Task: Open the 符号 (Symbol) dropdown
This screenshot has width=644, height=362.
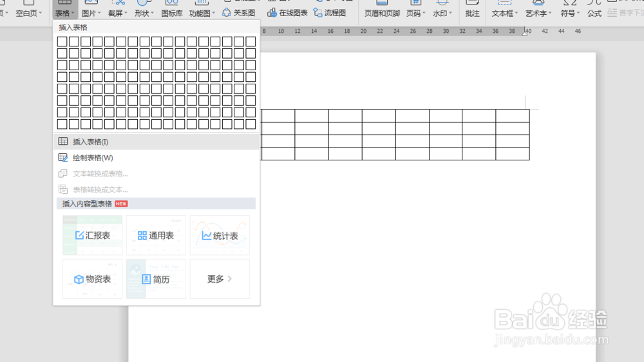Action: [570, 9]
